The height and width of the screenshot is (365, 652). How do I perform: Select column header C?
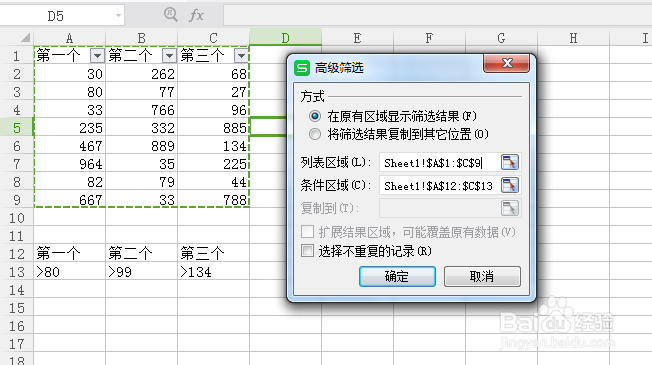(x=213, y=38)
